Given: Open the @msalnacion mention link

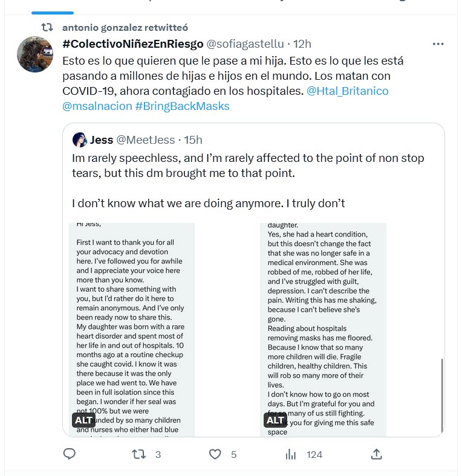Looking at the screenshot, I should click(x=97, y=106).
